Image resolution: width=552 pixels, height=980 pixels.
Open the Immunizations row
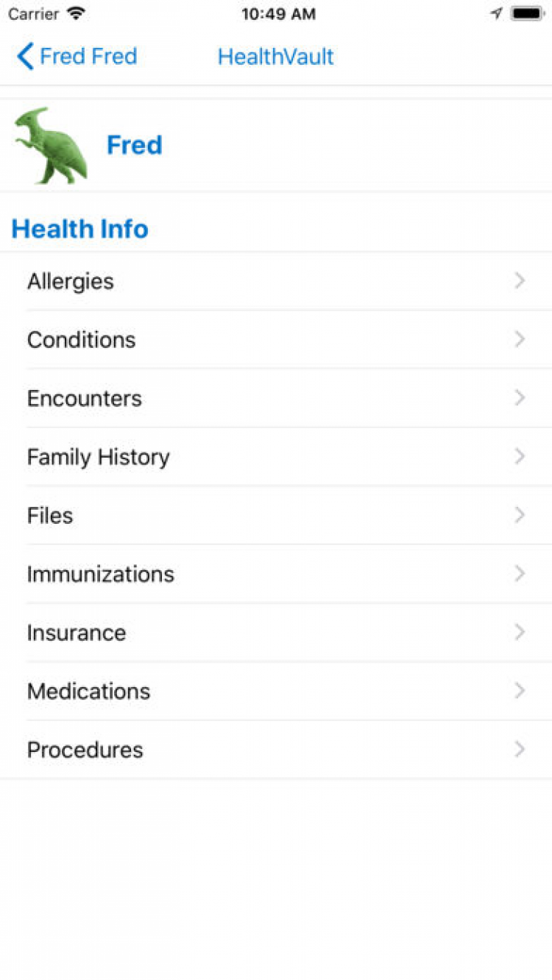pyautogui.click(x=101, y=574)
